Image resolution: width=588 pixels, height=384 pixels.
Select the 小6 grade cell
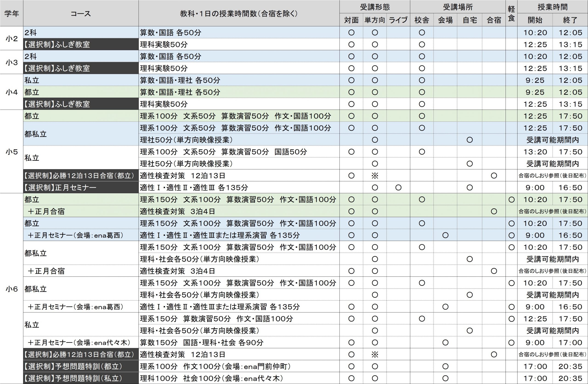12,289
